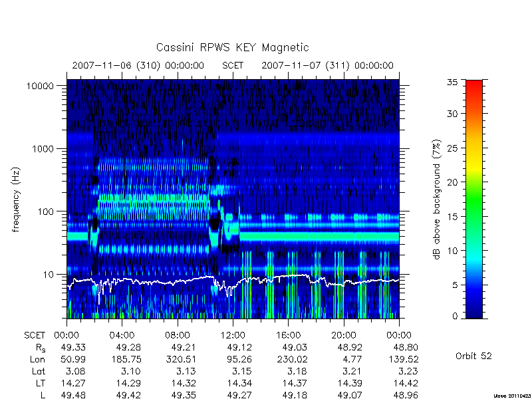The image size is (532, 399).
Task: Click the 08:00 time tick label
Action: click(177, 336)
